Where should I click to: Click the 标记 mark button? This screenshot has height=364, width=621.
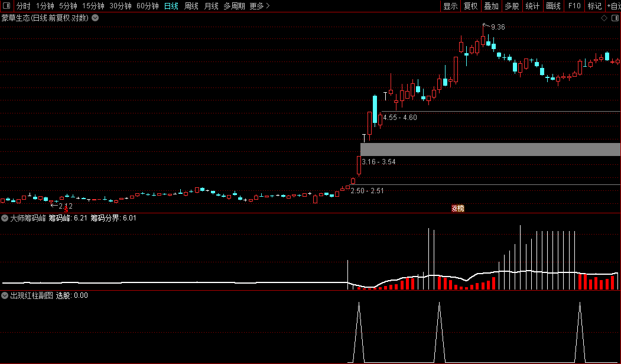(594, 6)
